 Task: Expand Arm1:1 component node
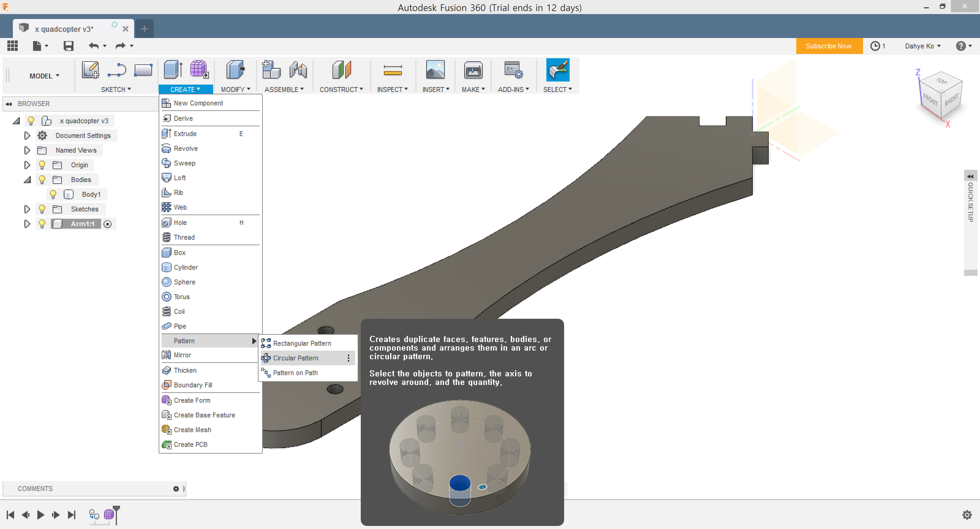(27, 224)
